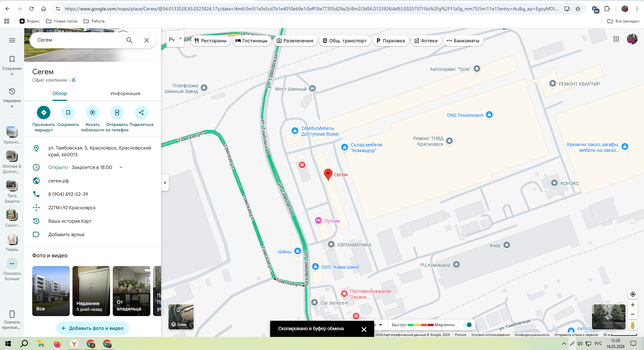Click the magnifier icon in the Maps search box
Screen dimensions: 644x350
point(130,40)
